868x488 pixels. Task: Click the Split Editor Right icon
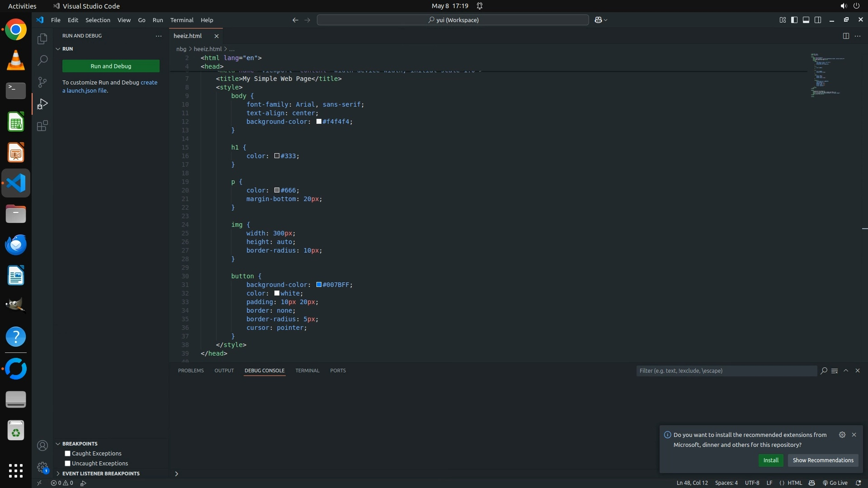[x=845, y=36]
